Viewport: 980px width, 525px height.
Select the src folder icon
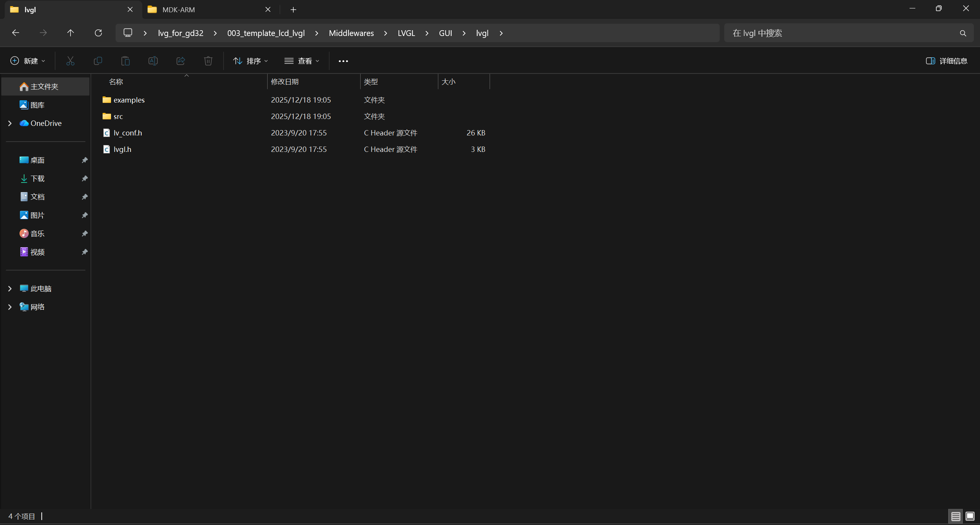107,116
